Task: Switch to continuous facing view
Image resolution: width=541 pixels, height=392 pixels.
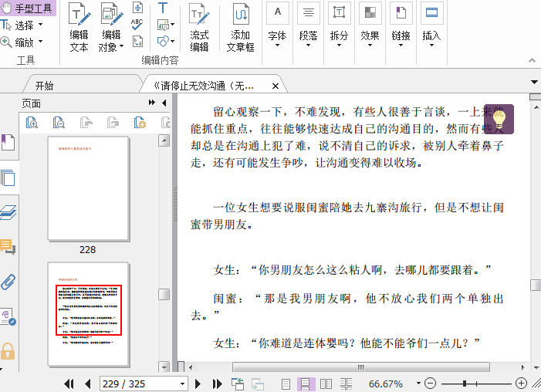Action: pos(346,384)
